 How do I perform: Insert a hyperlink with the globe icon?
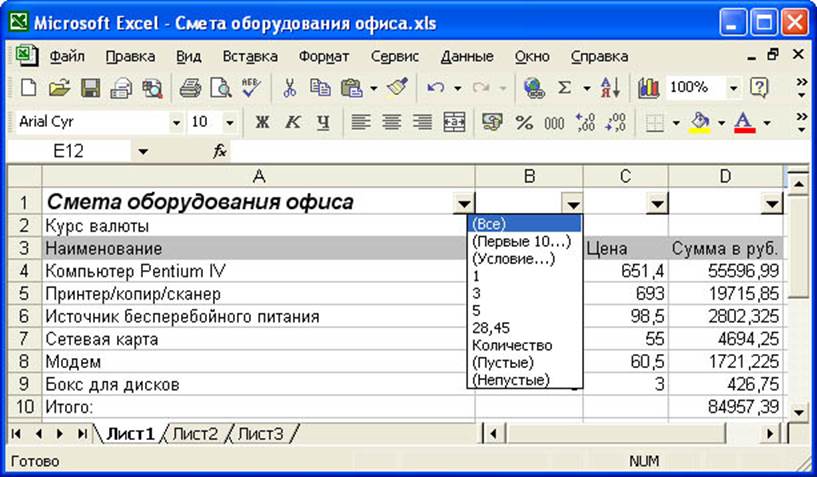tap(534, 88)
